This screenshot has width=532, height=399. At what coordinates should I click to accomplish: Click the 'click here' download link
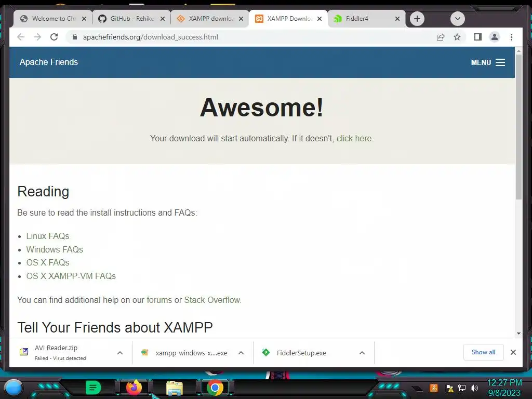354,138
